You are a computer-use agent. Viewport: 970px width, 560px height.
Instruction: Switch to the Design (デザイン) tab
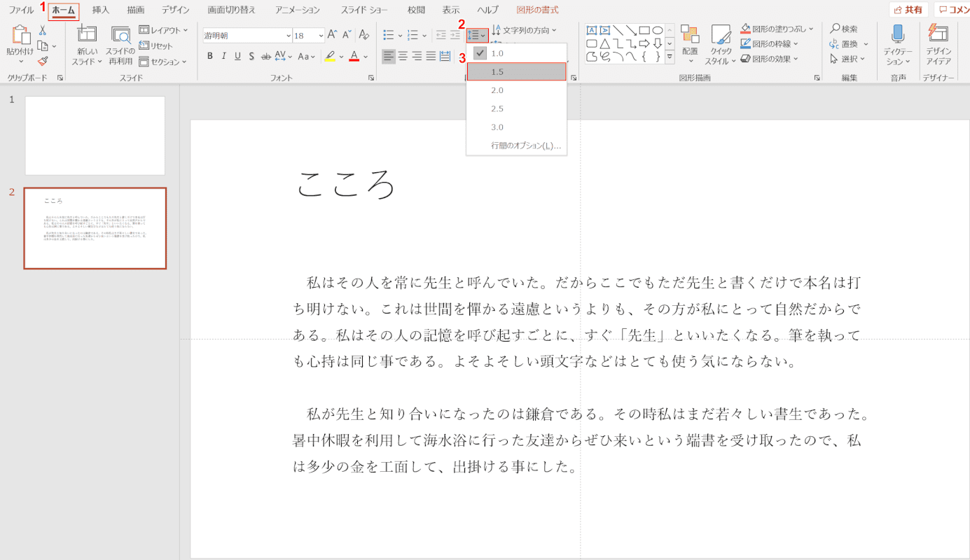point(175,10)
